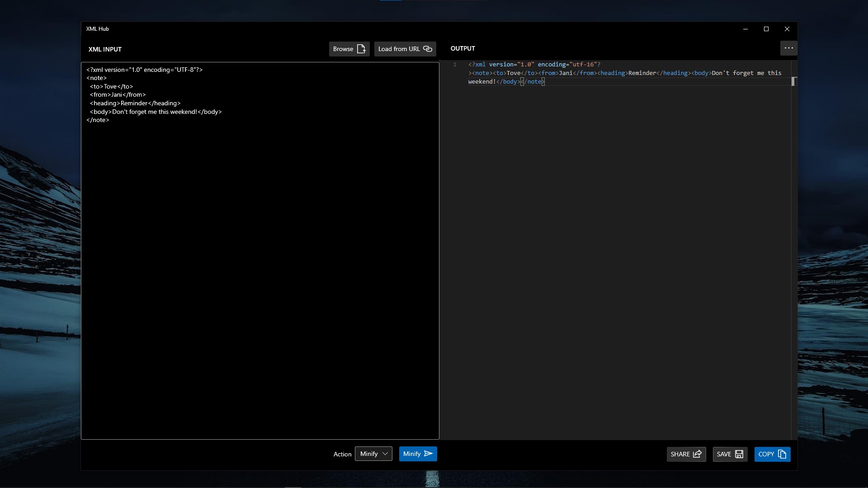868x488 pixels.
Task: Click the blue Minify button text
Action: pyautogui.click(x=412, y=454)
